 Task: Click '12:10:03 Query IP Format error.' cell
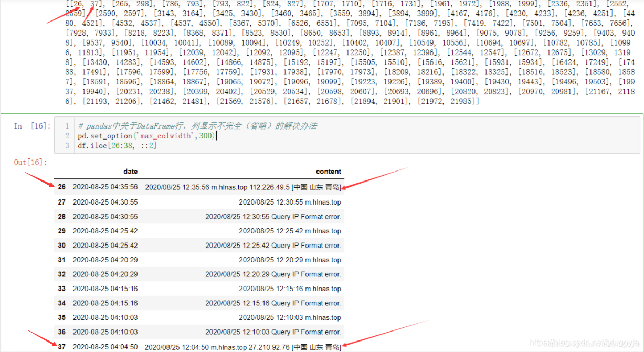point(273,332)
